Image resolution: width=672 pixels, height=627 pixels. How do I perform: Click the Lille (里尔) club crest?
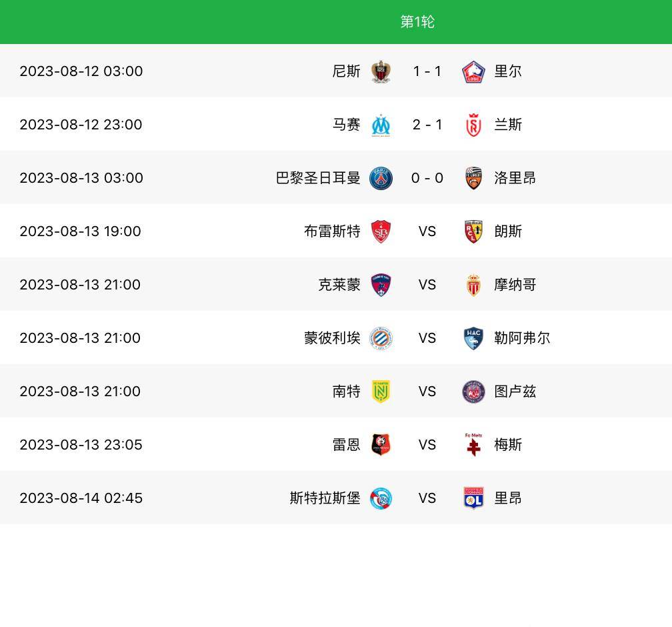[x=473, y=71]
